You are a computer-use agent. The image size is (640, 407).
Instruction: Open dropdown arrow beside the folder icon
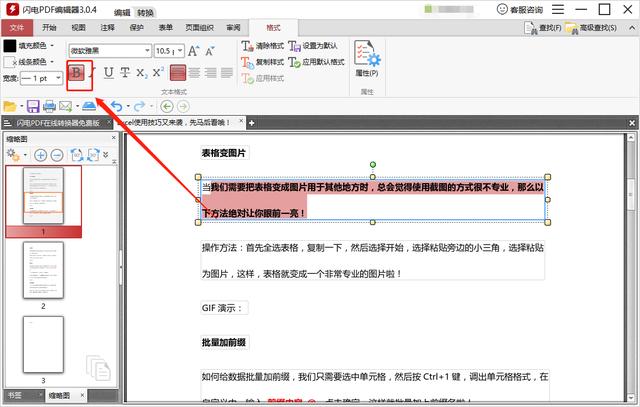[22, 107]
